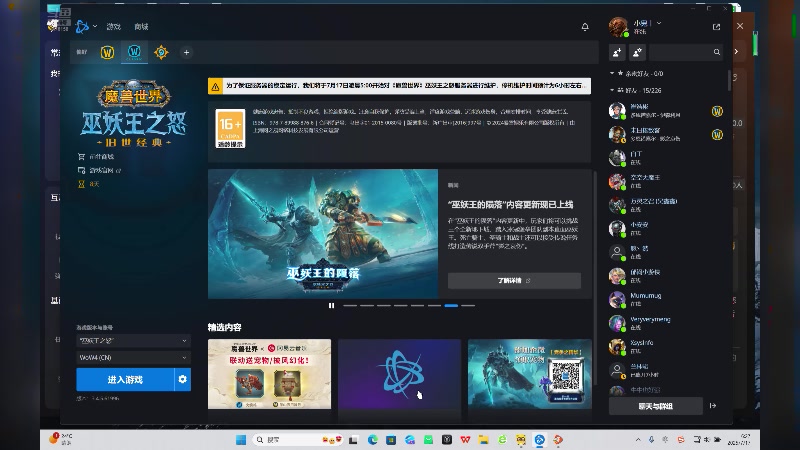Open the chats and groups button

point(656,406)
